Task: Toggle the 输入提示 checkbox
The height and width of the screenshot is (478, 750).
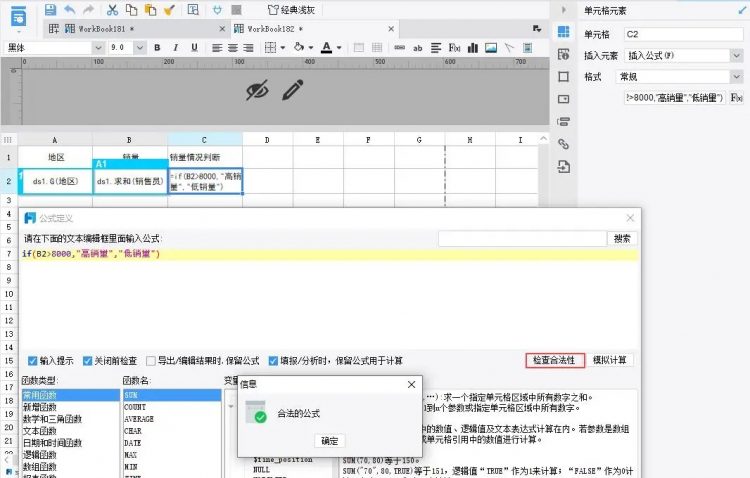Action: pyautogui.click(x=33, y=361)
